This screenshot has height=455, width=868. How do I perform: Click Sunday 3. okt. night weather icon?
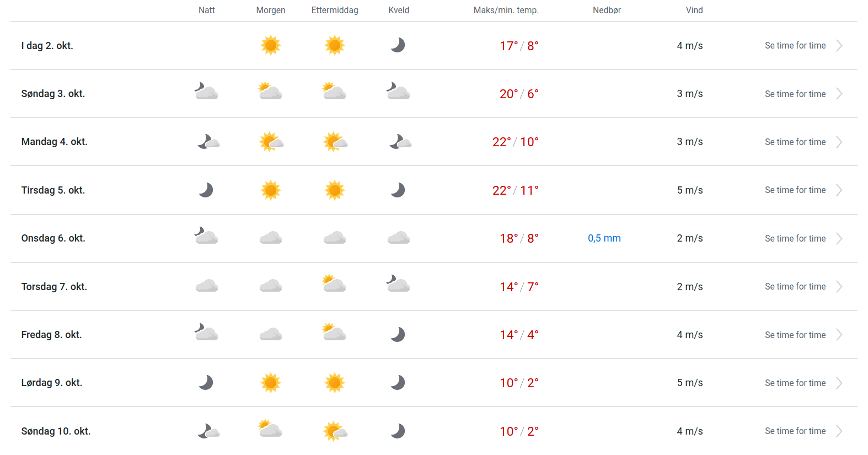[x=206, y=91]
